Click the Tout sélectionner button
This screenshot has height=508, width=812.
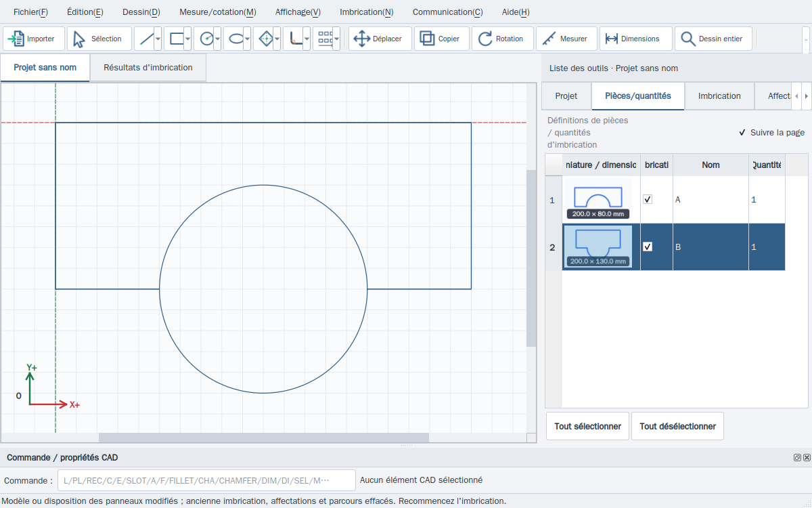point(587,426)
